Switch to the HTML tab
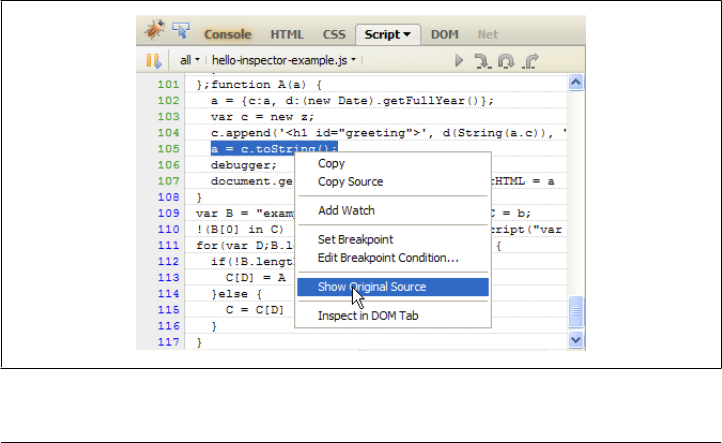This screenshot has height=443, width=722. [x=287, y=35]
